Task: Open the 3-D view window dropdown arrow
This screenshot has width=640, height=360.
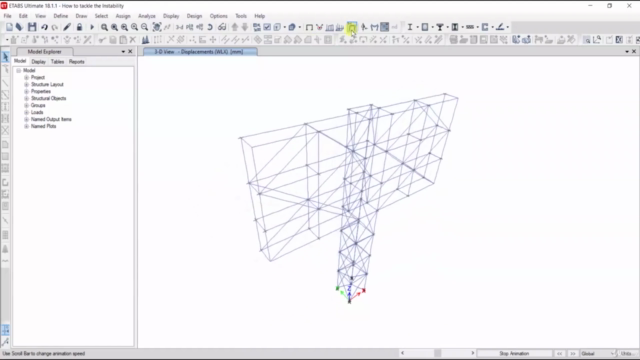Action: point(627,51)
